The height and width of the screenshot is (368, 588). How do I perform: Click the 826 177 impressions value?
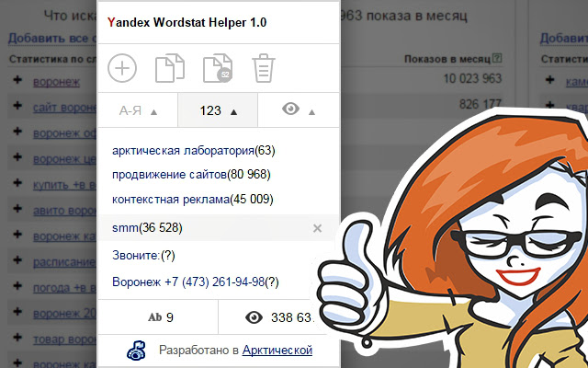(481, 104)
